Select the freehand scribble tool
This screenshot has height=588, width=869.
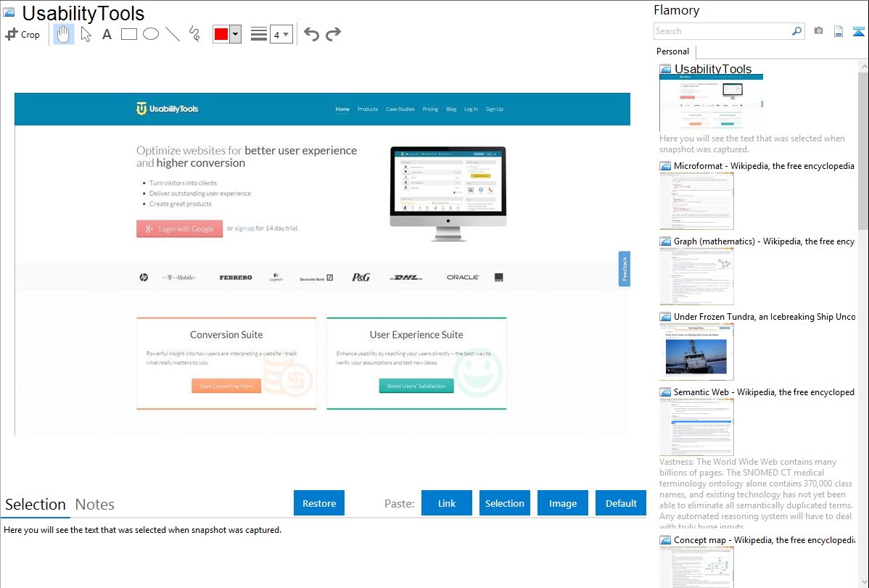[x=194, y=34]
